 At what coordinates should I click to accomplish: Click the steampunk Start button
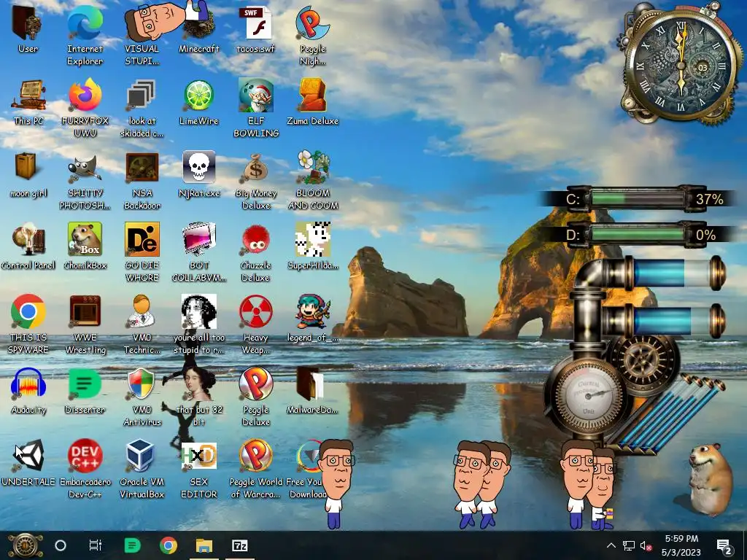pos(26,545)
